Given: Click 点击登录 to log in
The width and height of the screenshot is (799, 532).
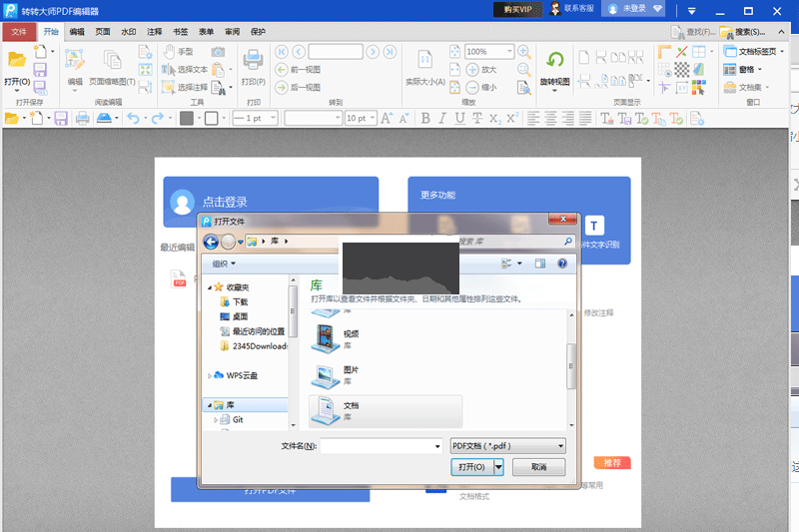Looking at the screenshot, I should pos(225,202).
